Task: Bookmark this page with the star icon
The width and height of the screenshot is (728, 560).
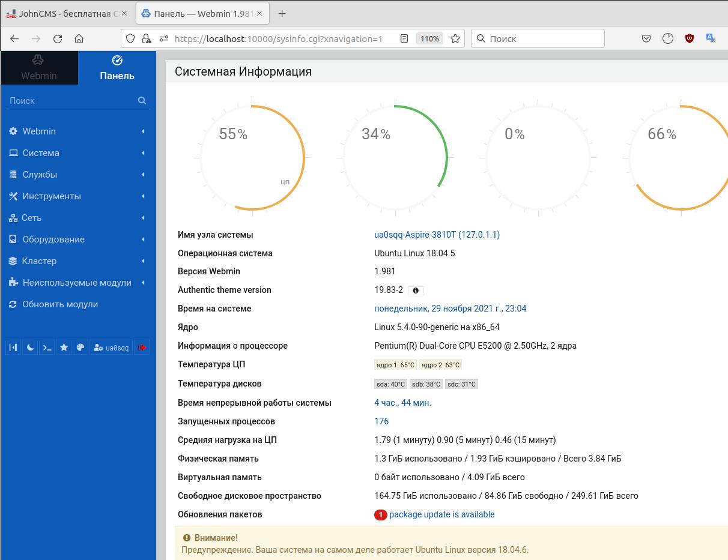Action: 455,38
